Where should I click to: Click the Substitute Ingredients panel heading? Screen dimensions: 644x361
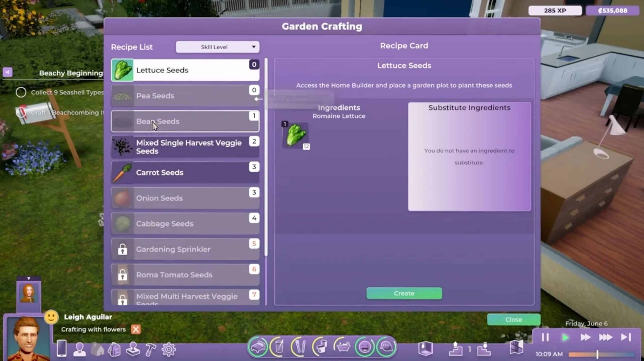pos(469,108)
